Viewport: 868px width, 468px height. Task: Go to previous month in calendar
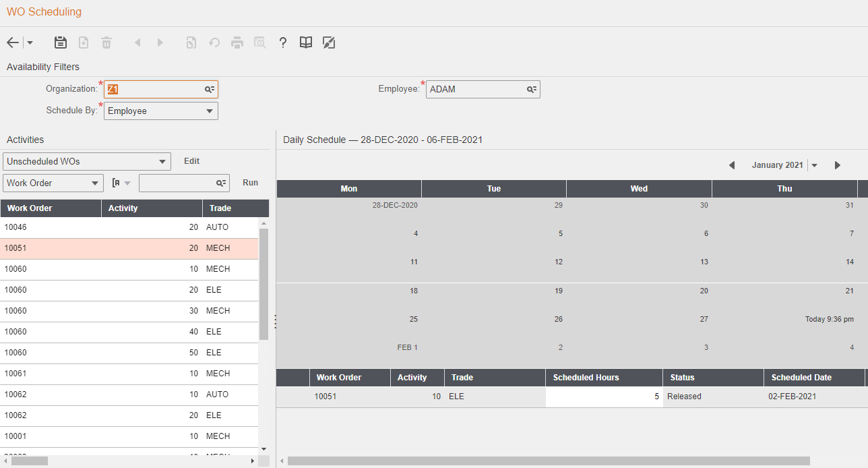click(x=732, y=165)
